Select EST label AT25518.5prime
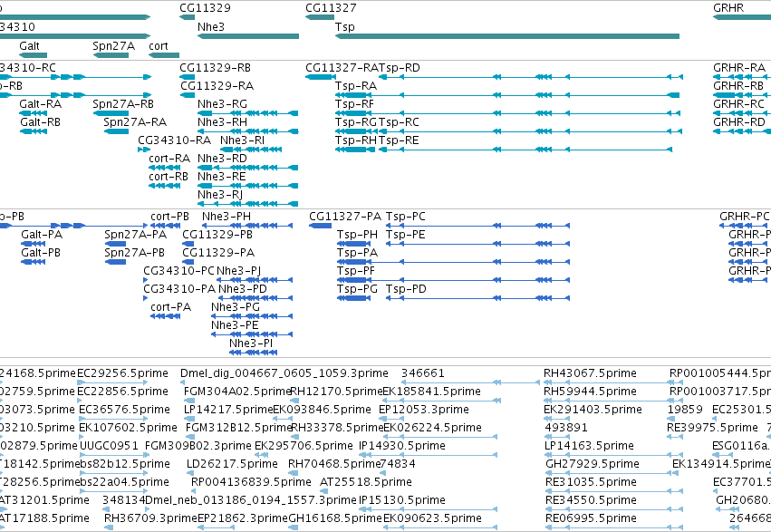The image size is (771, 532). coord(366,482)
